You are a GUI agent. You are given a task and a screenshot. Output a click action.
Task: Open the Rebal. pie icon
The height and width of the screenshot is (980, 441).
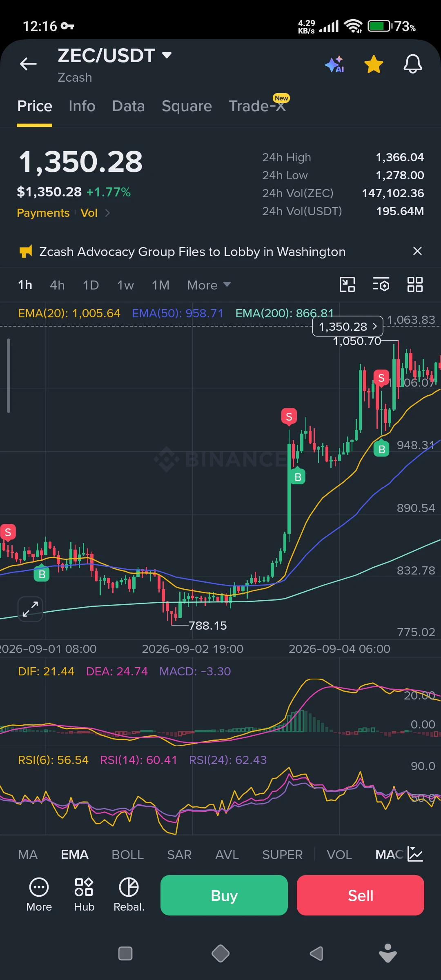point(129,895)
